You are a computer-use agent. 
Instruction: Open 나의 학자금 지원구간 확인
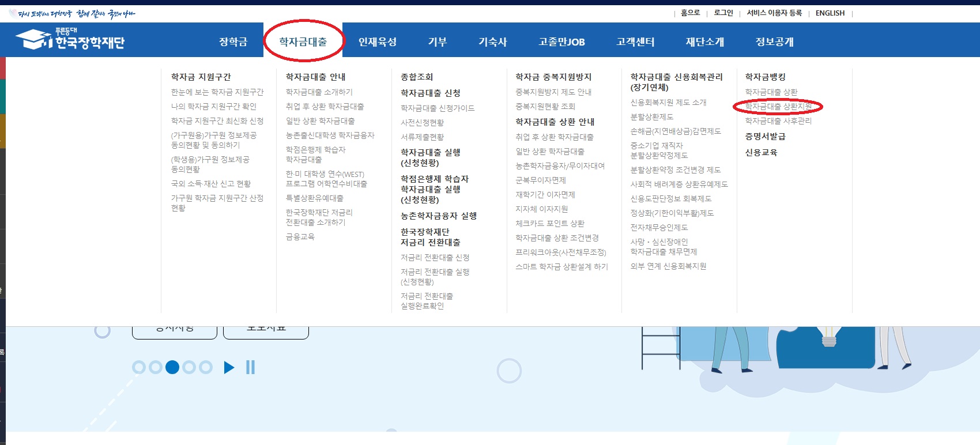point(213,106)
